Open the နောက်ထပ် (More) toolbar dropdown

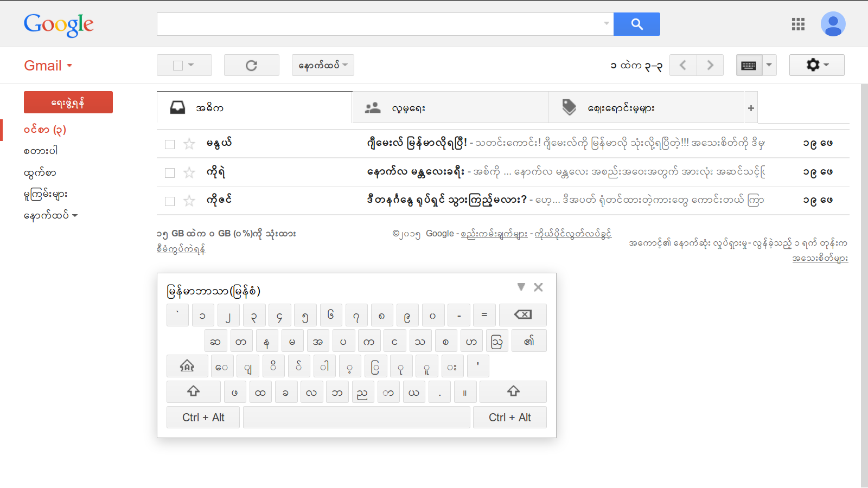323,65
